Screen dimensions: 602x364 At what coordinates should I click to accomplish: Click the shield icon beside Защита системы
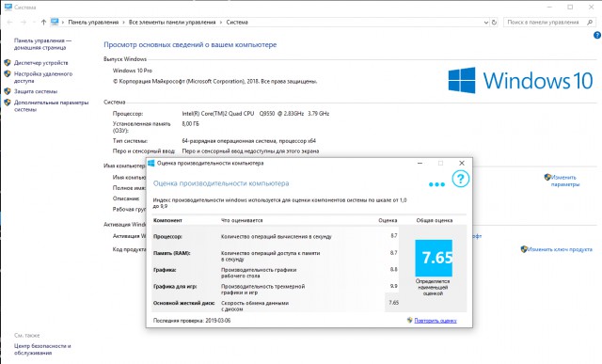point(8,91)
